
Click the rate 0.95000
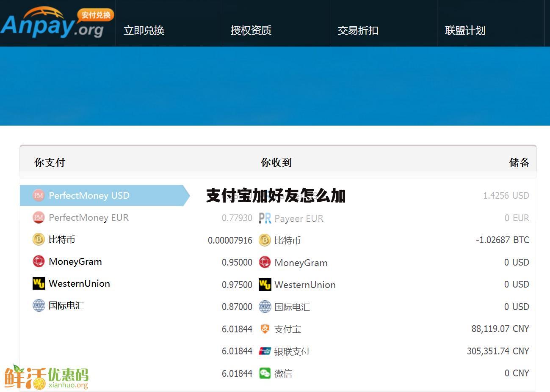(237, 262)
